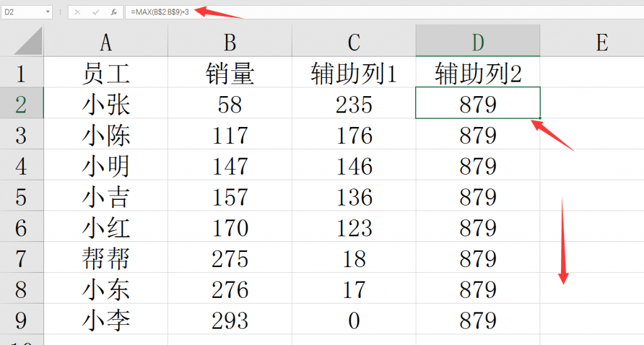
Task: Select column A header
Action: (x=106, y=41)
